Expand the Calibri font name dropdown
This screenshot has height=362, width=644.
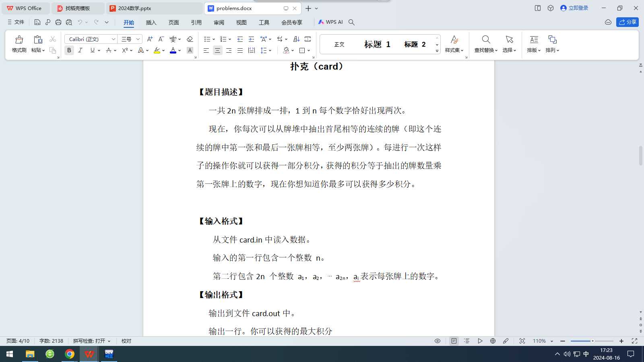coord(114,39)
